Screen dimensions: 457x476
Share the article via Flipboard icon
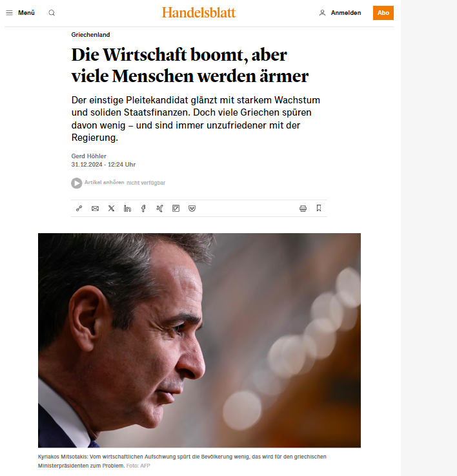176,208
